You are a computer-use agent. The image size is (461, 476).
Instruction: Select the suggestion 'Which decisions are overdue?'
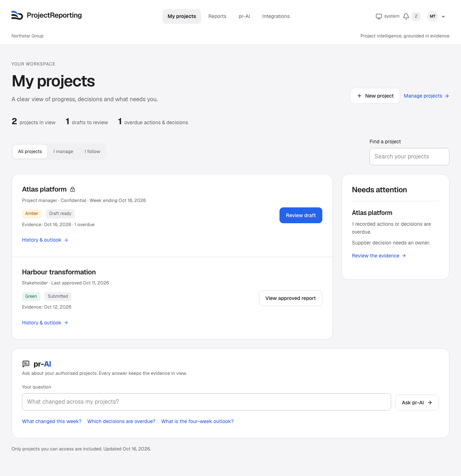click(x=121, y=421)
